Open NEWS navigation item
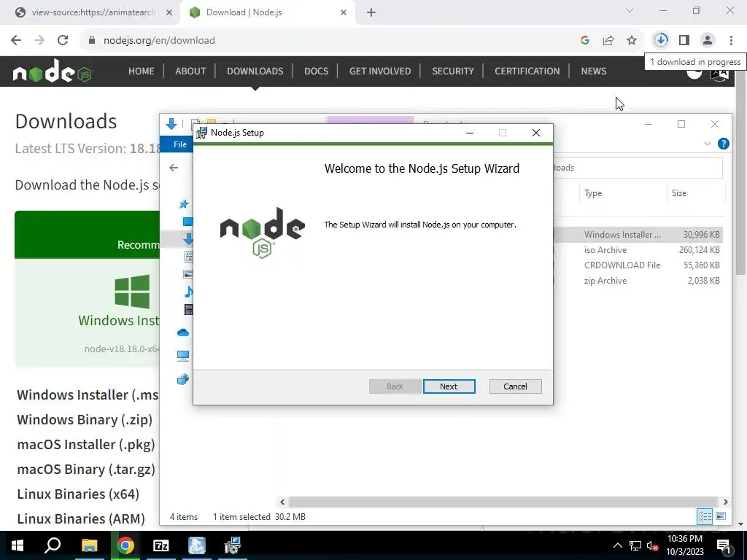The height and width of the screenshot is (560, 747). pyautogui.click(x=594, y=71)
